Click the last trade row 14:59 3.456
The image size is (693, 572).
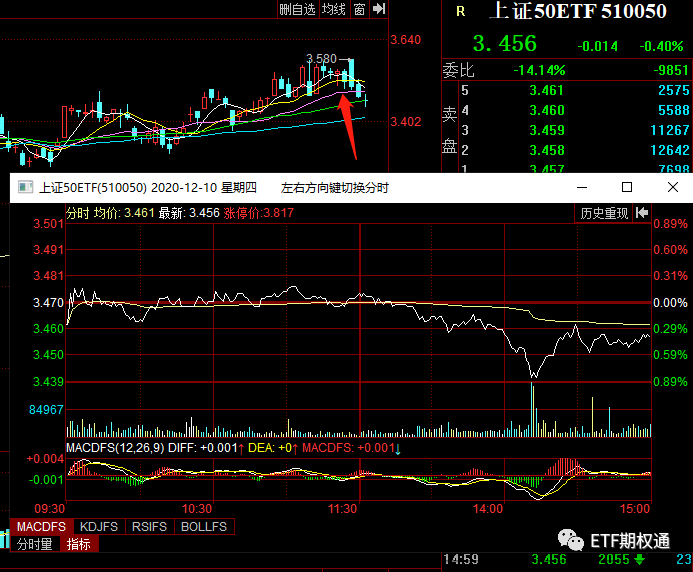(568, 559)
